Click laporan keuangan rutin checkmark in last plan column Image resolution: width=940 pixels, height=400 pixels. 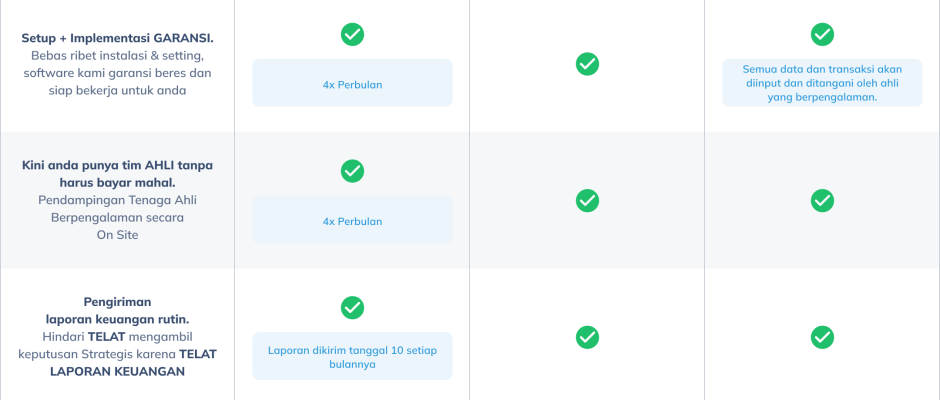click(x=822, y=337)
